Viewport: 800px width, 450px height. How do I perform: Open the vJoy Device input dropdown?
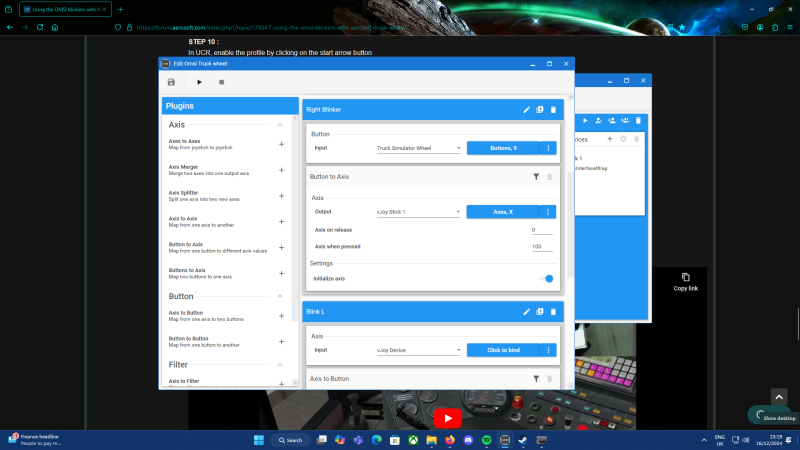[x=418, y=350]
